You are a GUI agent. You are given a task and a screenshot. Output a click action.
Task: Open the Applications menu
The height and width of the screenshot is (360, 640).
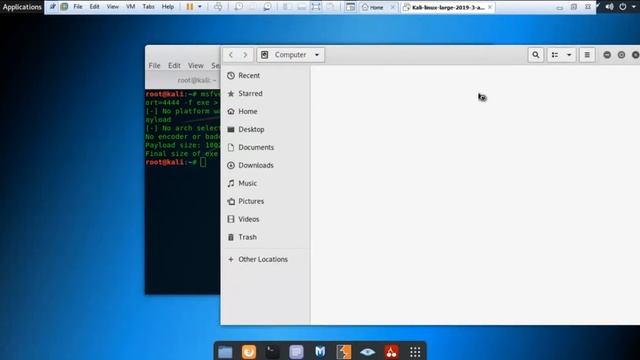click(x=22, y=7)
